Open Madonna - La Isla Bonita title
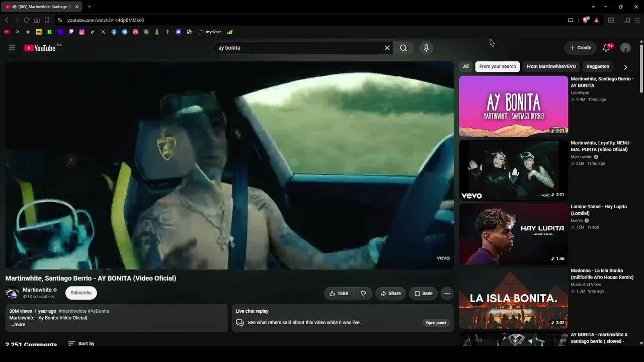This screenshot has height=362, width=644. (x=602, y=274)
